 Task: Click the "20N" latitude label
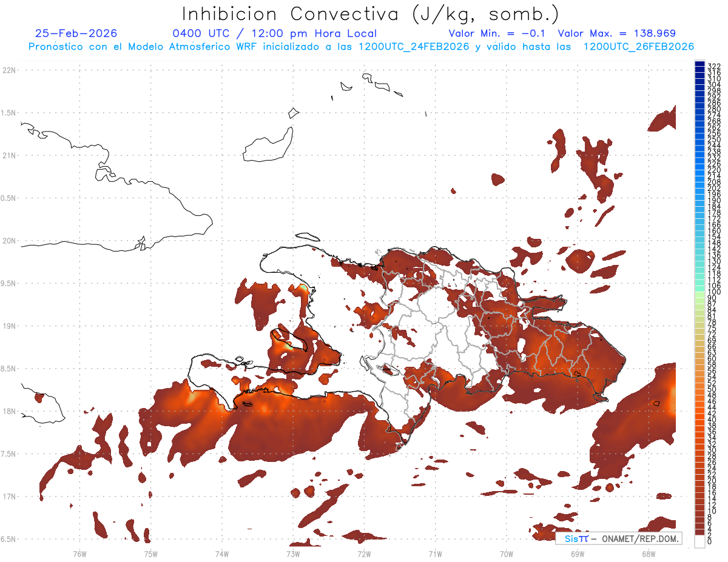[x=9, y=241]
